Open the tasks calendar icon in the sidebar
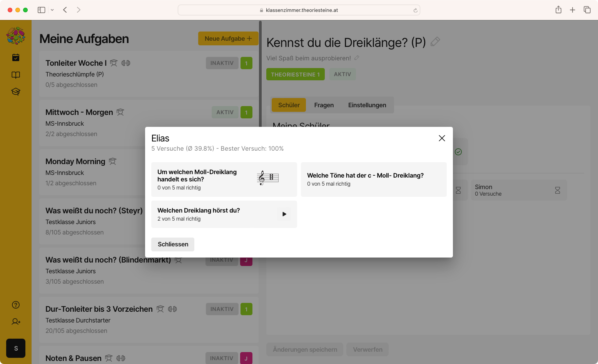The width and height of the screenshot is (598, 364). (16, 58)
